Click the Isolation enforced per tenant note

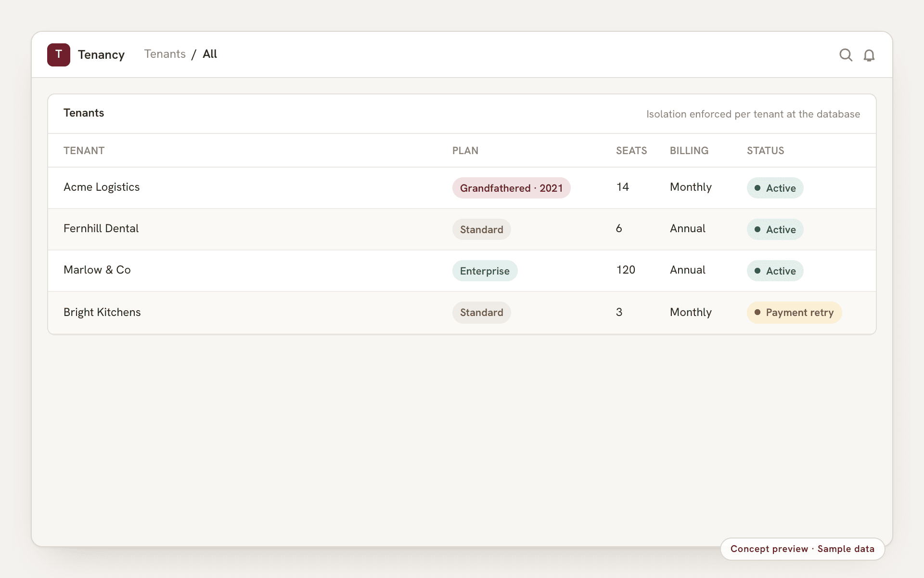(x=753, y=114)
